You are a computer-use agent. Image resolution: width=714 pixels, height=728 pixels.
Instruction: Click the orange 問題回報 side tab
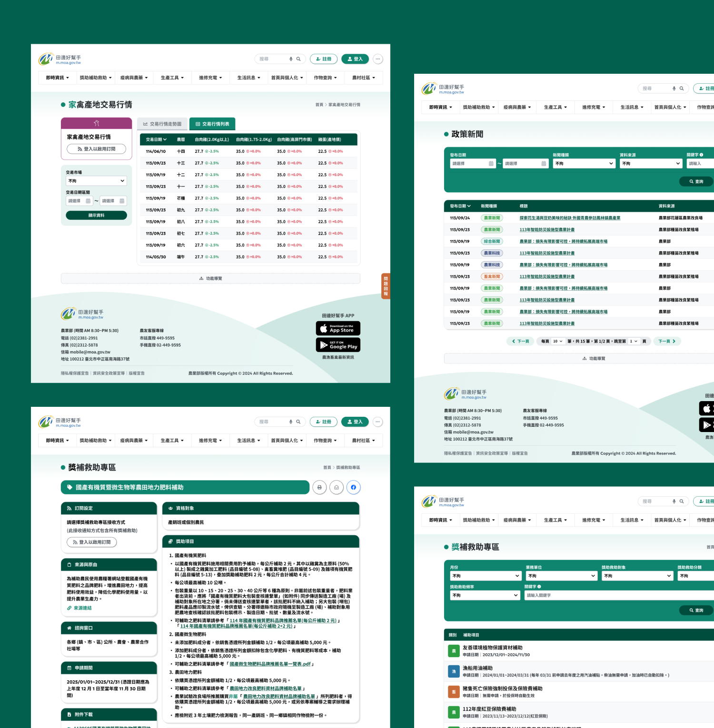(x=386, y=286)
